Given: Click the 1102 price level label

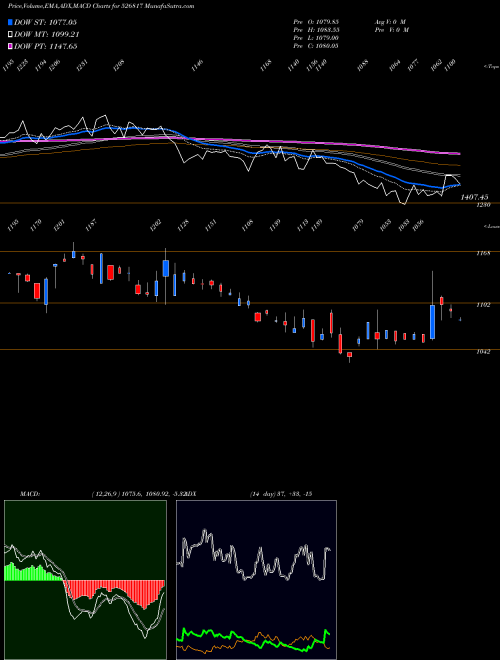Looking at the screenshot, I should coord(484,305).
